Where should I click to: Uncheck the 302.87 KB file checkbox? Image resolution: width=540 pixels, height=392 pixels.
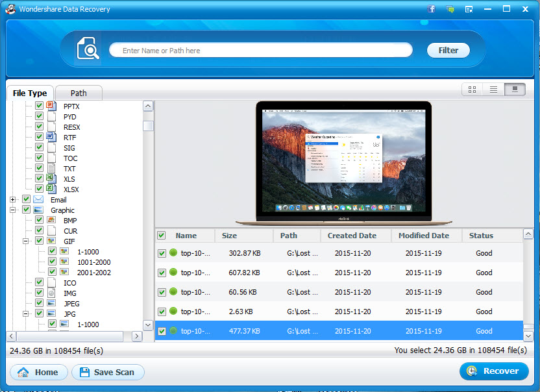[162, 253]
